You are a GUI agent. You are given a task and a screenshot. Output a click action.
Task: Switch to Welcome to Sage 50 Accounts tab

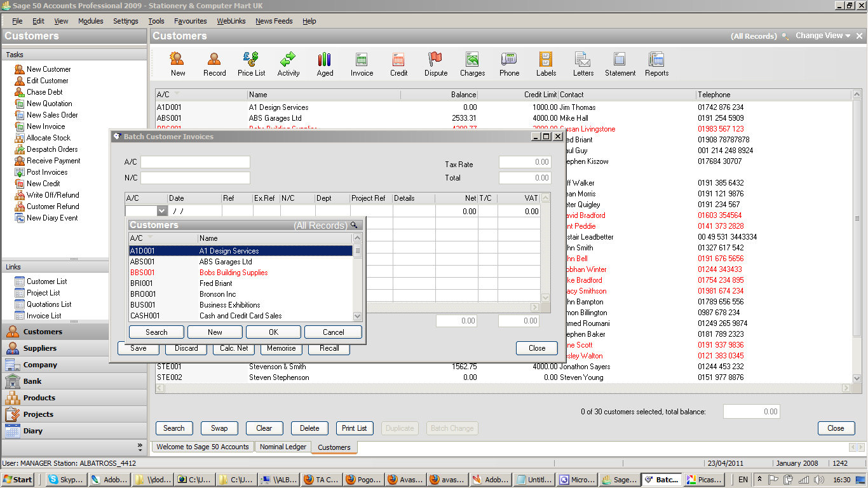tap(203, 447)
